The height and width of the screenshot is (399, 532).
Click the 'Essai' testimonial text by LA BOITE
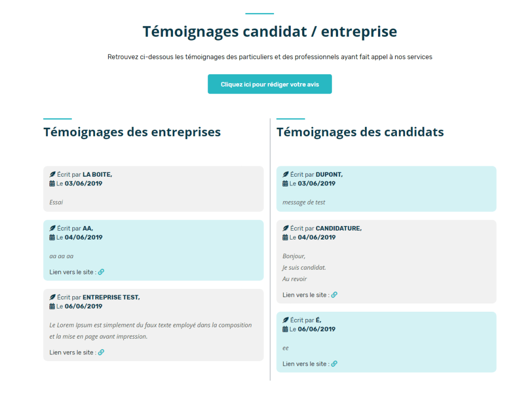click(56, 202)
